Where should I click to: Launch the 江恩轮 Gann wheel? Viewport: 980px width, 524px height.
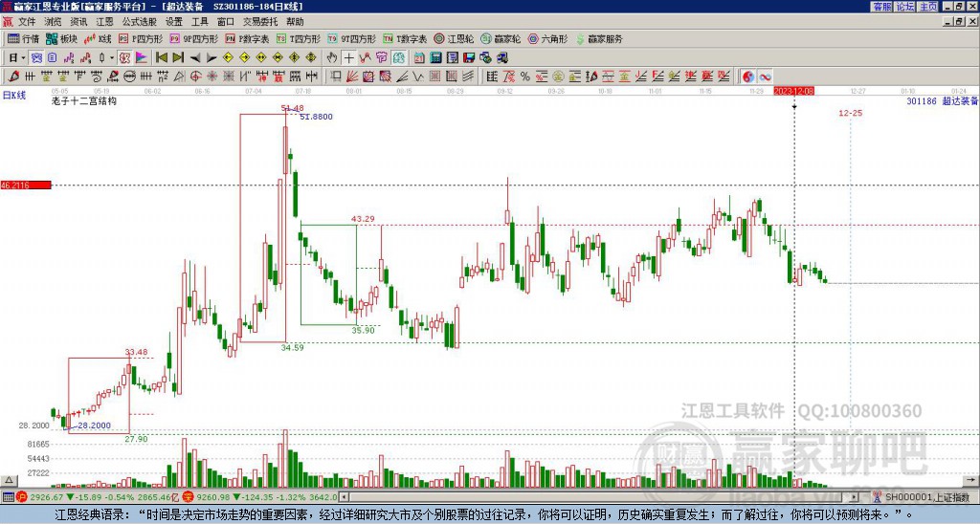(455, 38)
